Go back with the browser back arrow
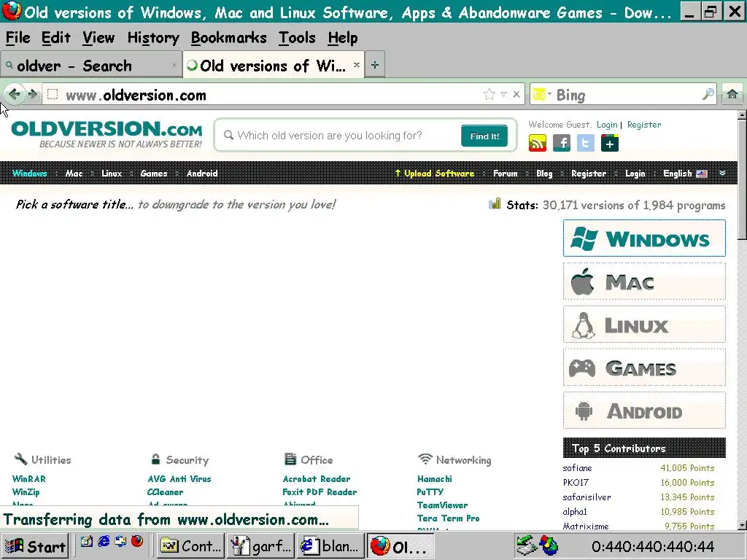 pos(14,94)
